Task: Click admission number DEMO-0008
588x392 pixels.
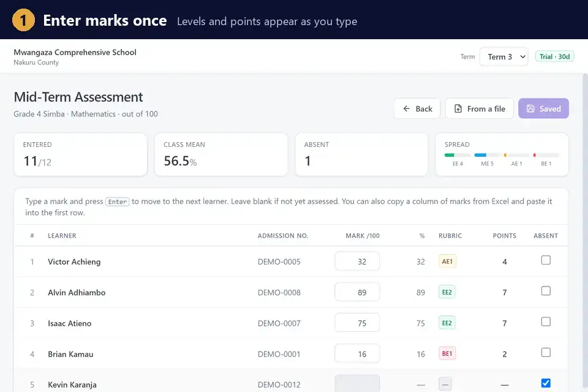Action: pos(279,293)
